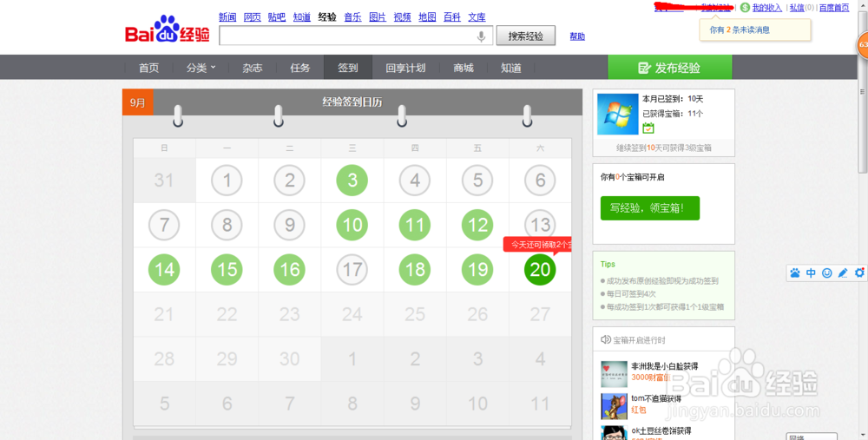Viewport: 868px width, 440px height.
Task: Click the speaker icon beside 宝箱开启进行时
Action: 606,340
